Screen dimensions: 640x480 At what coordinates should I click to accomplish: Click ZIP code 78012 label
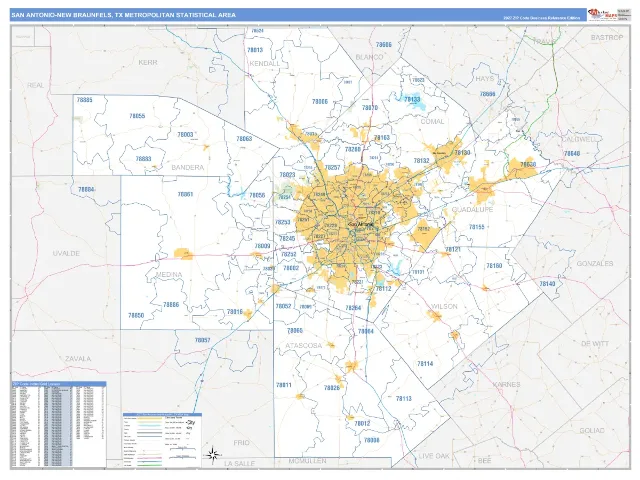(x=362, y=424)
